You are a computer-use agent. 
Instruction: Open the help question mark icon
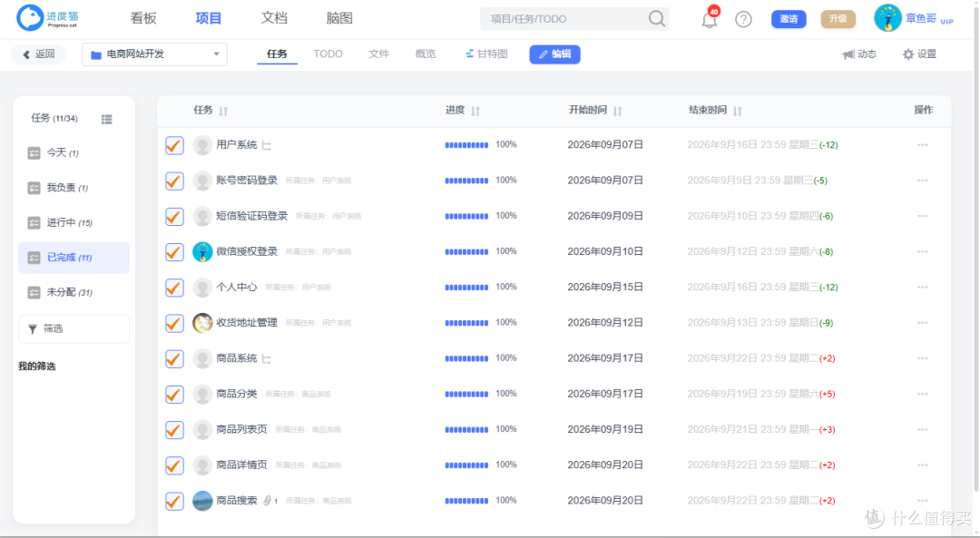tap(743, 19)
